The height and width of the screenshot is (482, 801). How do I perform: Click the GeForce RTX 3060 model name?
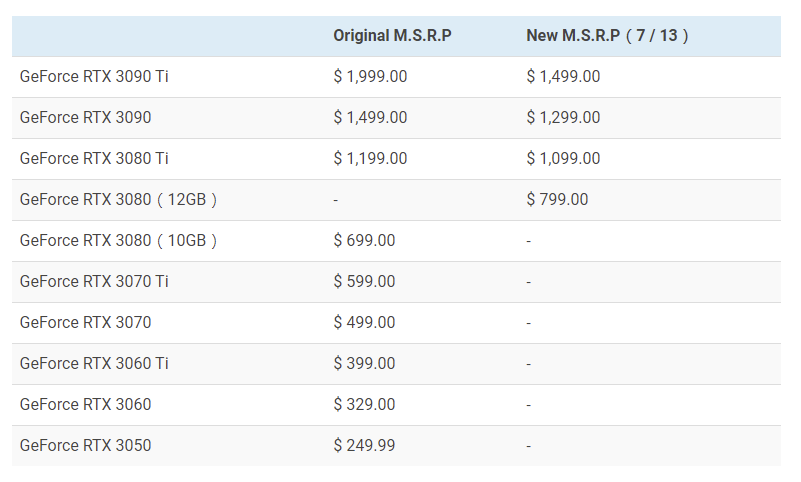pos(86,404)
